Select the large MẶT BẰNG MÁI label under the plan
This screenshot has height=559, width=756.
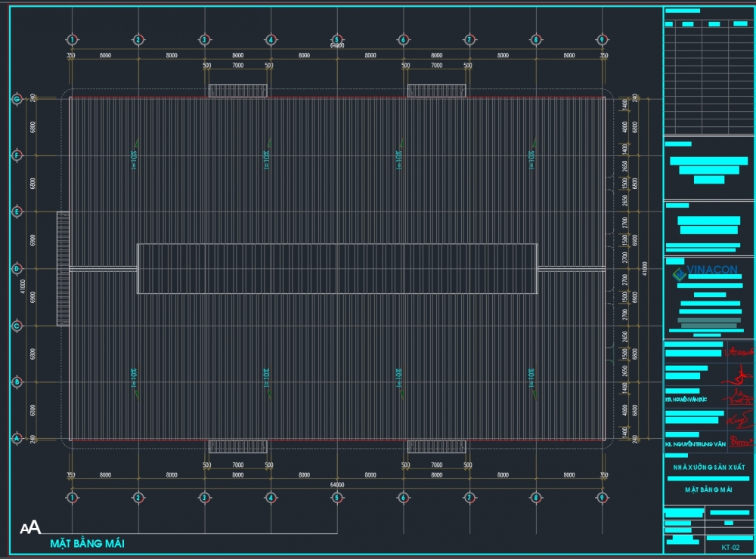coord(87,543)
